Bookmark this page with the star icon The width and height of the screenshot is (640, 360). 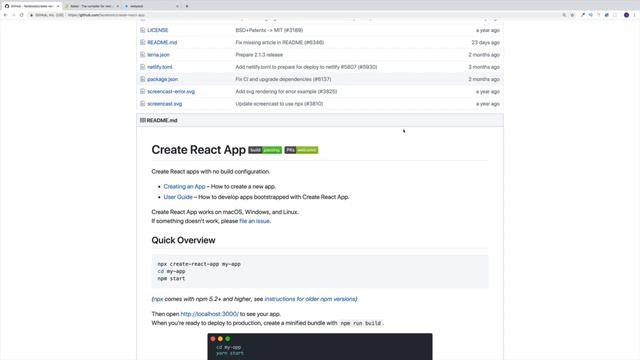572,15
